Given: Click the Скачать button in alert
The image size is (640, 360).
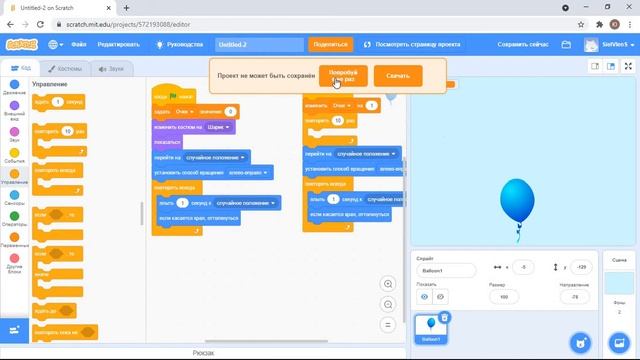Looking at the screenshot, I should click(x=398, y=76).
